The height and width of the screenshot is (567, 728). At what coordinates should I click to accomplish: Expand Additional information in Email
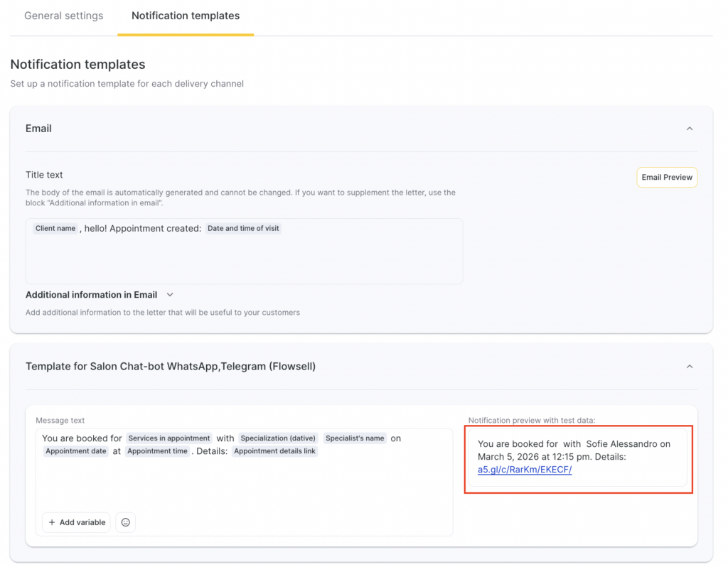(170, 295)
